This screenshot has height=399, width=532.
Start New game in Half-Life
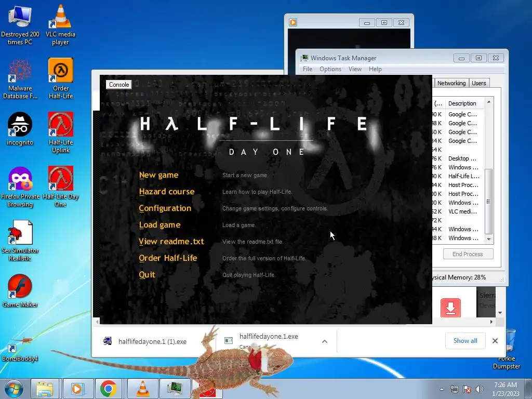point(158,175)
